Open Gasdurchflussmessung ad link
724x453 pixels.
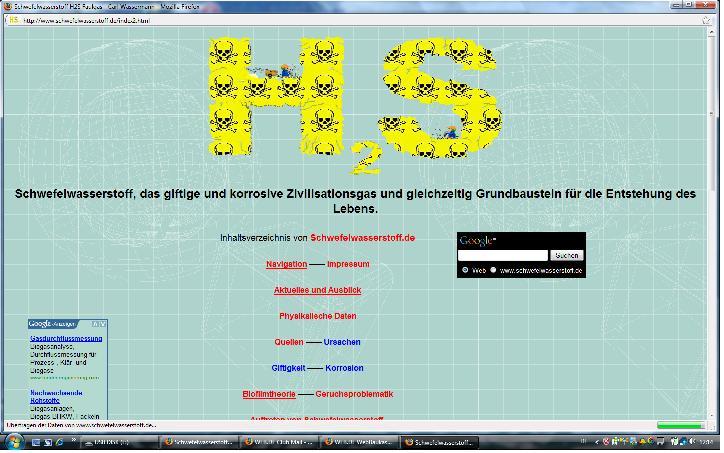tap(66, 339)
